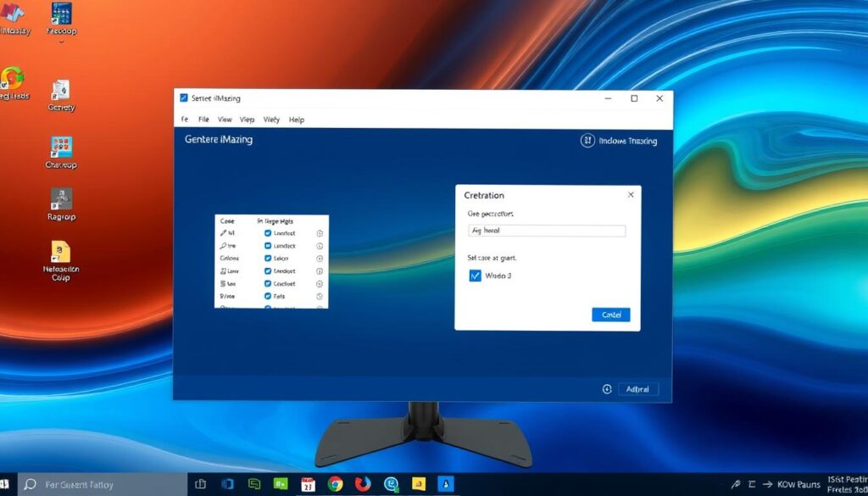Open the Fe menu at the menu bar start
Image resolution: width=868 pixels, height=496 pixels.
185,119
